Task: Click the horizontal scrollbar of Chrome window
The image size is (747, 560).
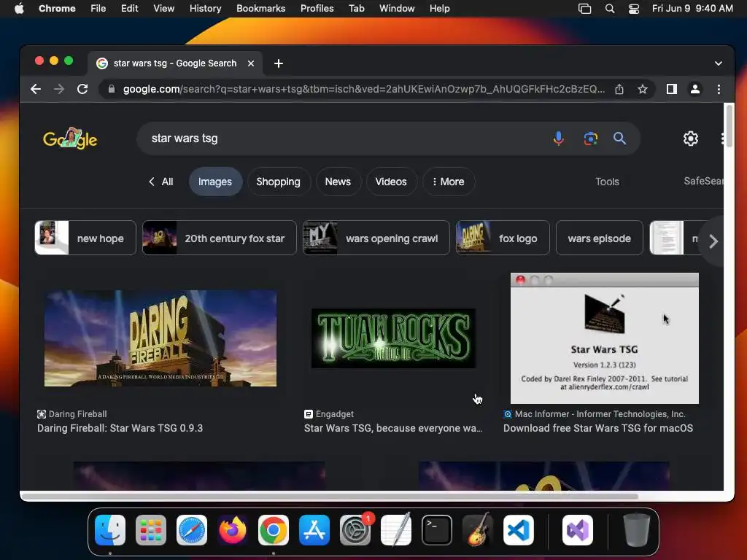Action: point(330,496)
